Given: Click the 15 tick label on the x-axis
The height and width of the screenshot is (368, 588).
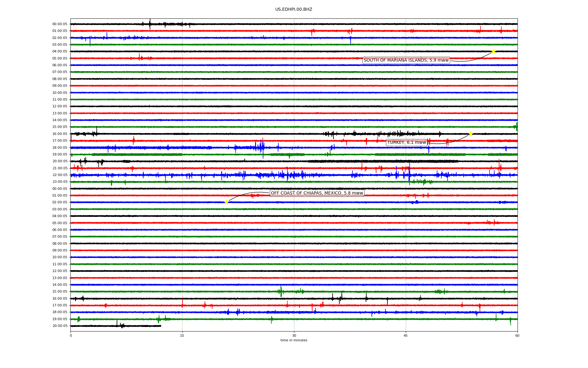Looking at the screenshot, I should point(182,335).
